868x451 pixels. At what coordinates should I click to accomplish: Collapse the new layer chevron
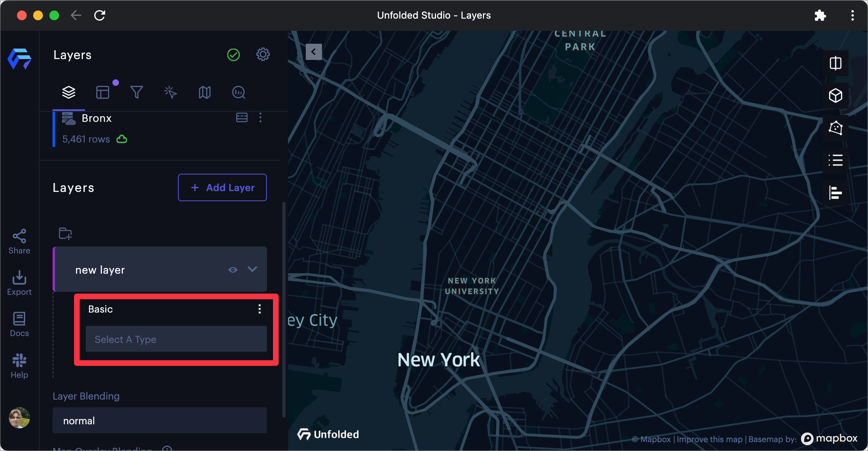252,269
